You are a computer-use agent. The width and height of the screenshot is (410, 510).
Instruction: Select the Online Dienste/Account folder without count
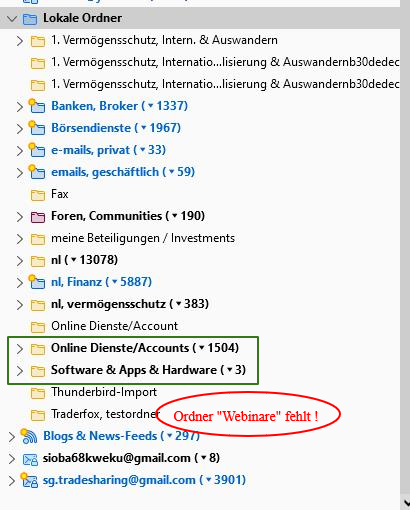(114, 326)
